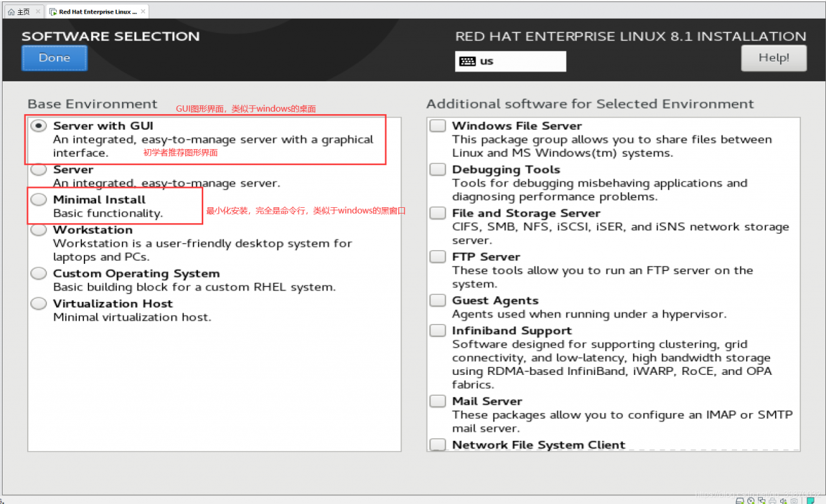
Task: Choose the Workstation base environment
Action: (39, 230)
